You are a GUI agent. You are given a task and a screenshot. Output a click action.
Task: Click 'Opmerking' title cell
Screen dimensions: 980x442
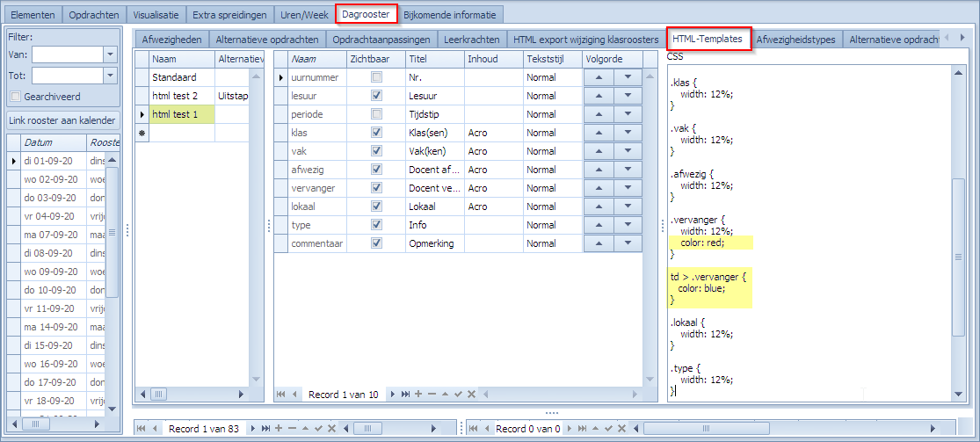[434, 243]
